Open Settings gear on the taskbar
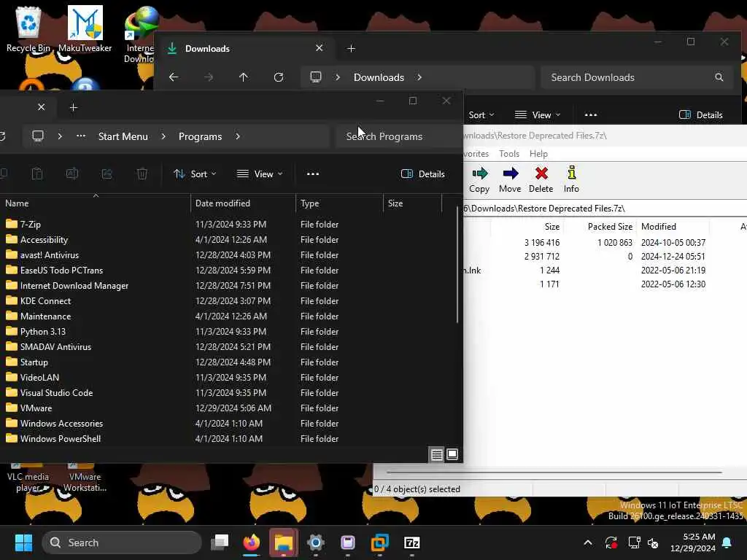Image resolution: width=747 pixels, height=560 pixels. click(315, 542)
